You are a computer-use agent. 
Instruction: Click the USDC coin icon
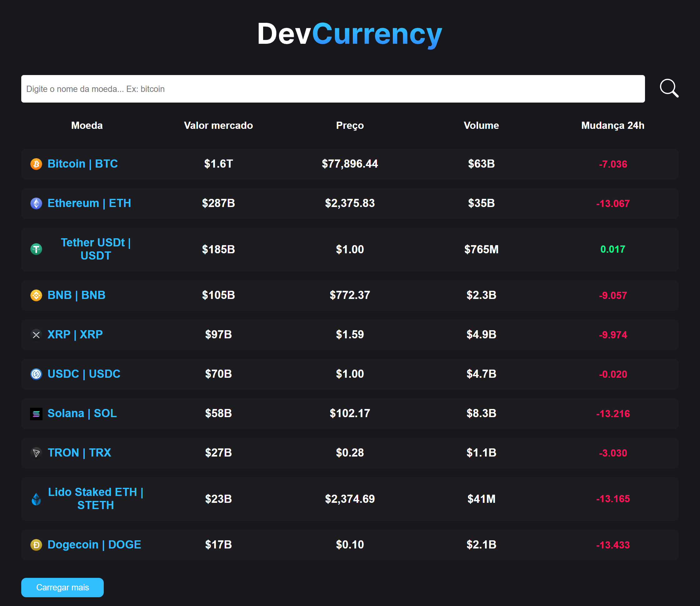point(36,374)
